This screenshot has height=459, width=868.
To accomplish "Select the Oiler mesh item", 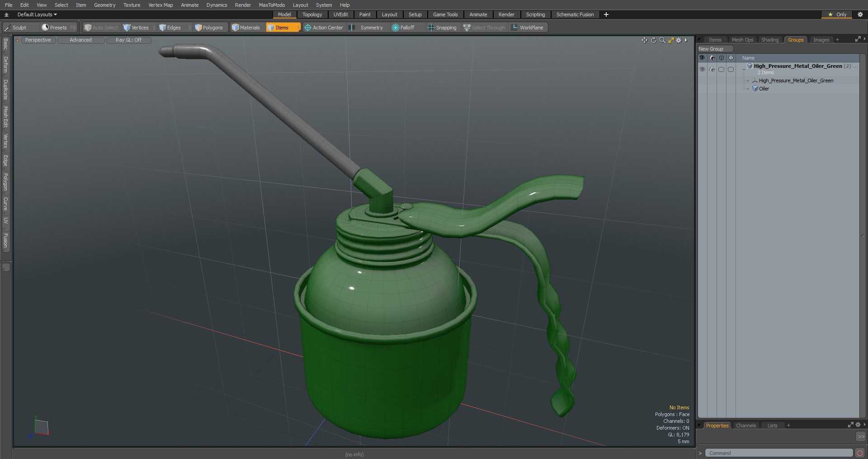I will (764, 89).
